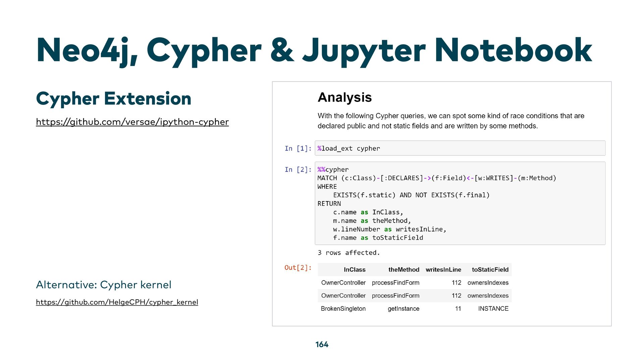Click the '3 rows affected.' output text
This screenshot has width=644, height=362.
point(348,253)
